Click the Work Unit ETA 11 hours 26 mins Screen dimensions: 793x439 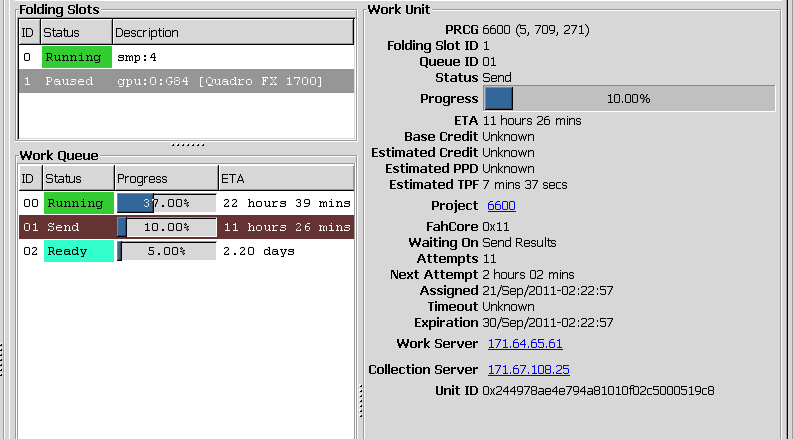click(x=532, y=121)
